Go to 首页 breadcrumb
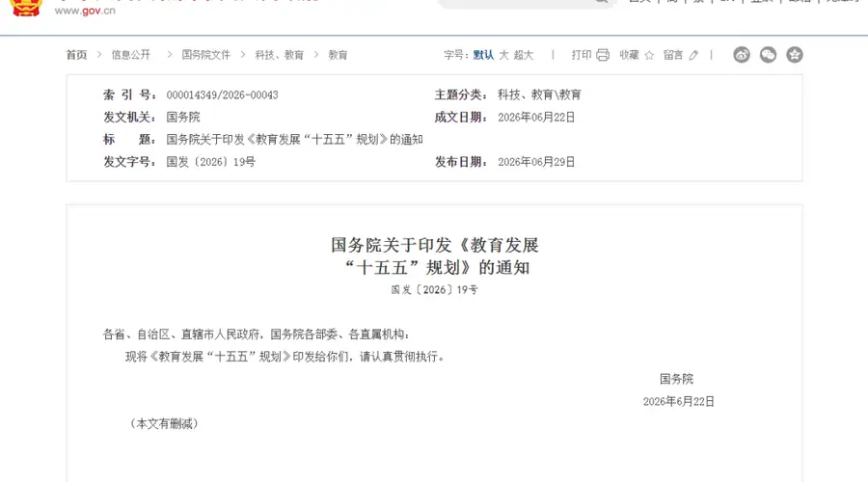The height and width of the screenshot is (482, 868). point(76,55)
